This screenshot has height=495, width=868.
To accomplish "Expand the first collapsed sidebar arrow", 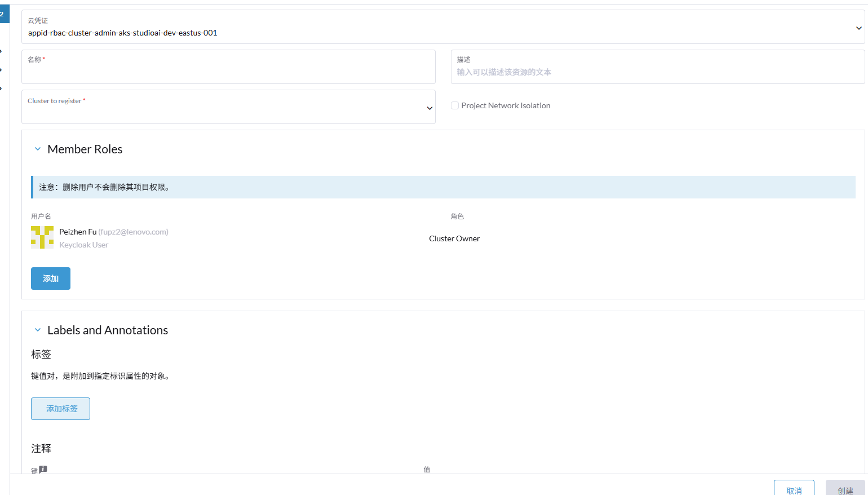I will click(2, 51).
